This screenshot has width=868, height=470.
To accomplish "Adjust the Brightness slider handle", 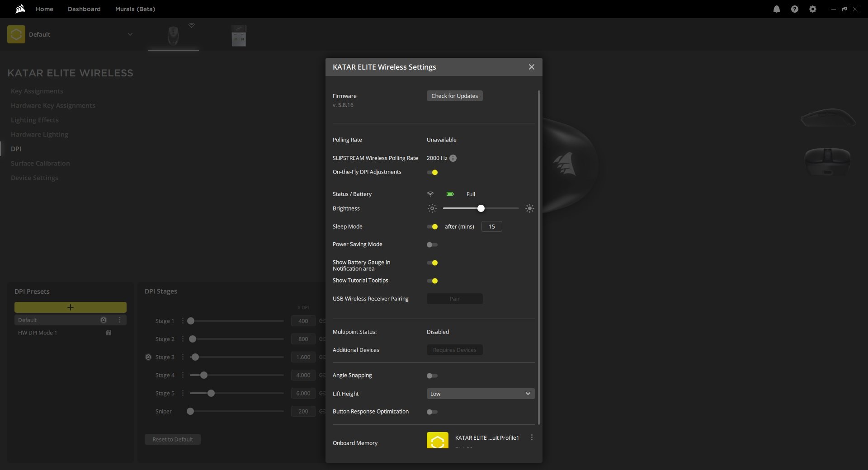I will 481,208.
